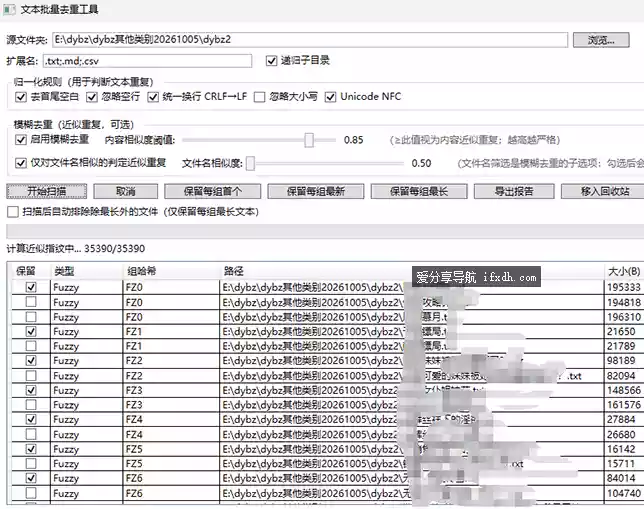The width and height of the screenshot is (644, 509).
Task: Click the 保留每组最新 button
Action: (315, 191)
